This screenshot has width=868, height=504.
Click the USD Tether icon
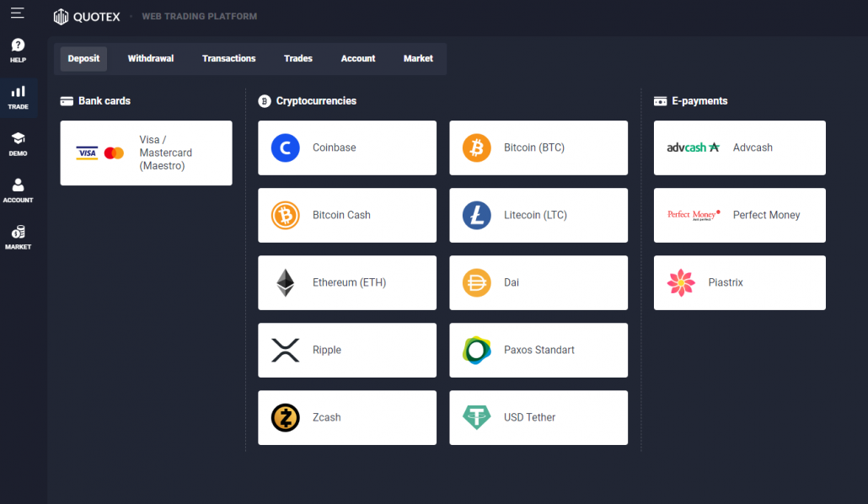pos(477,417)
